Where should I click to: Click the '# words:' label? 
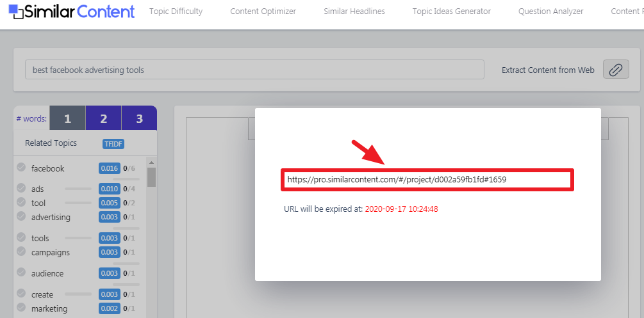pos(31,119)
